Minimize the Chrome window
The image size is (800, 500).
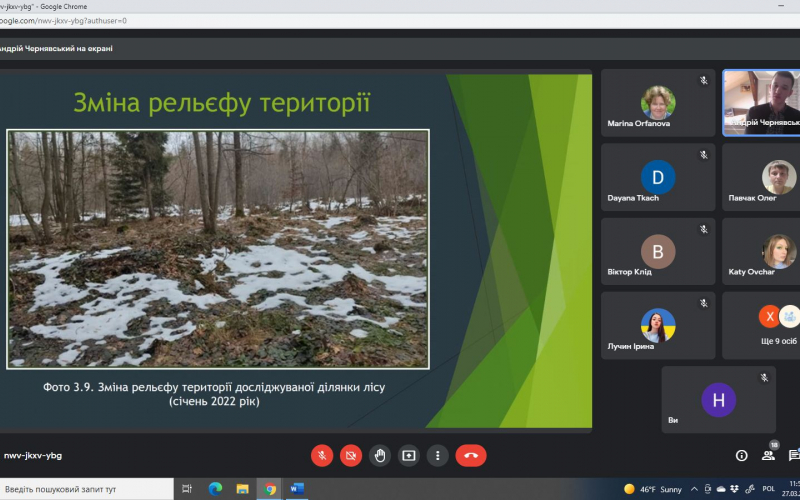(x=781, y=6)
